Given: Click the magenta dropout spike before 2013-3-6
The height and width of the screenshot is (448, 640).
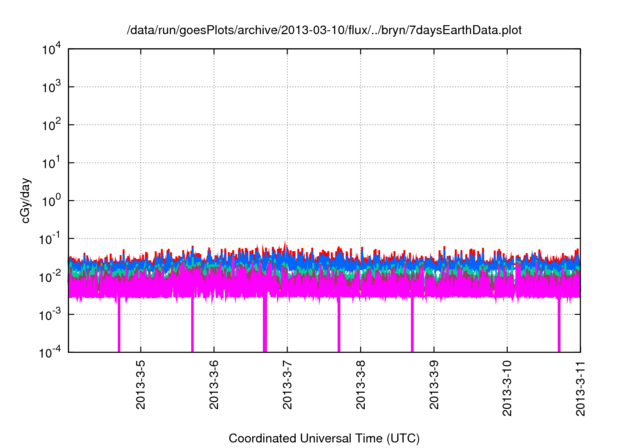Looking at the screenshot, I should coord(192,324).
